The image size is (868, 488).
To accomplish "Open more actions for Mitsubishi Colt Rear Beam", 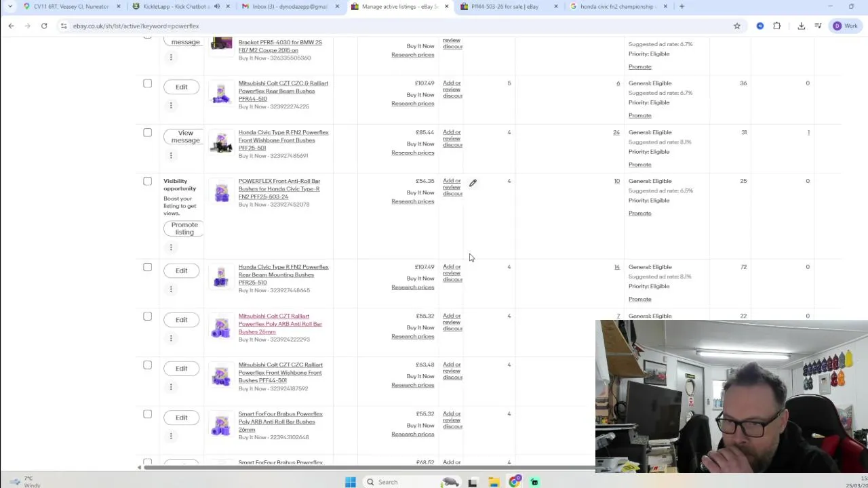I will tap(171, 105).
